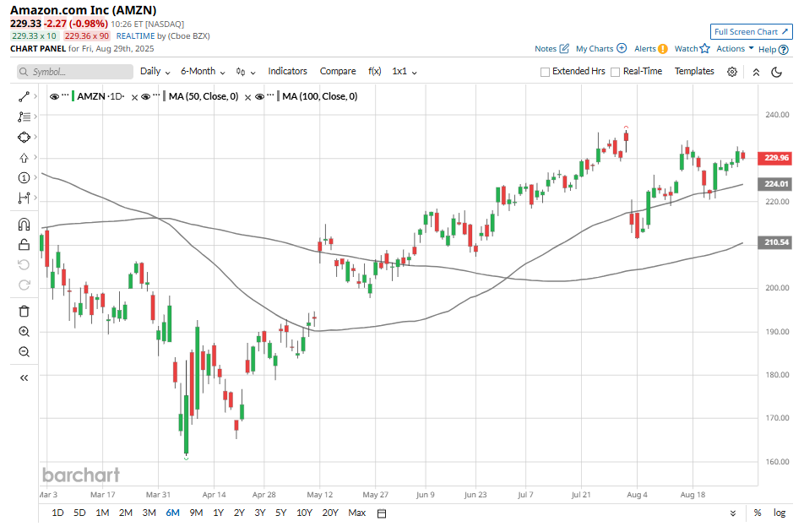804x532 pixels.
Task: Open more options for MA (100) indicator
Action: 270,95
